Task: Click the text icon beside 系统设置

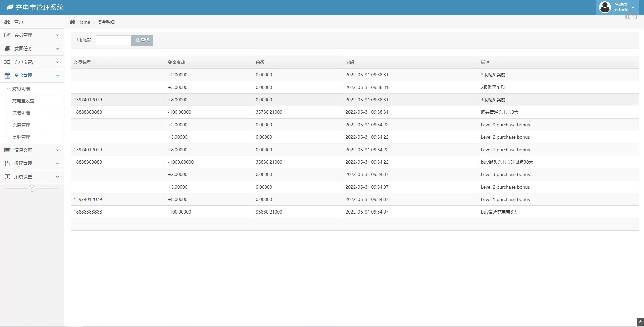Action: 7,177
